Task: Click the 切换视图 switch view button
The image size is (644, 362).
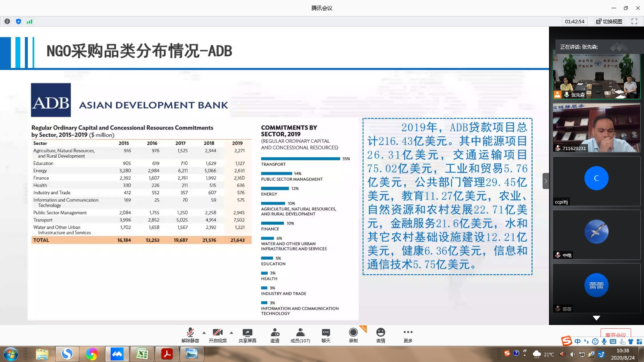Action: pos(609,21)
